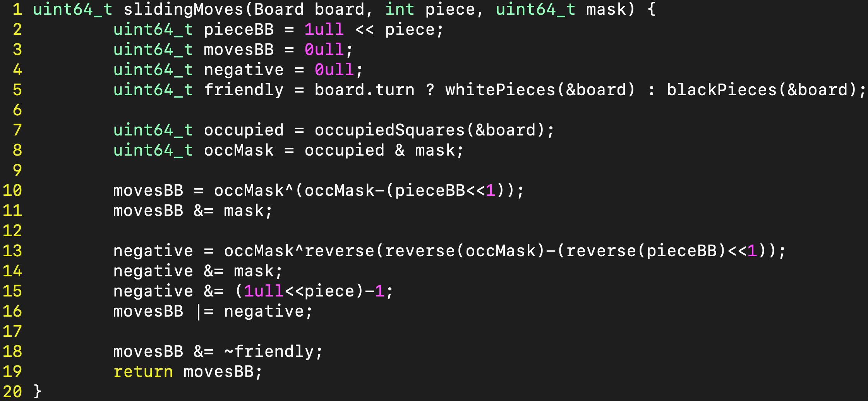Click '~friendly' on line 18
The width and height of the screenshot is (868, 401).
[269, 351]
